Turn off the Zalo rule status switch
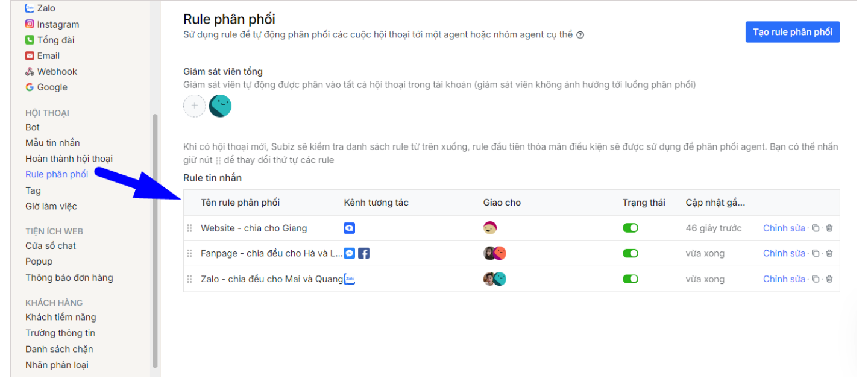Screen dimensions: 868x384 tap(631, 279)
